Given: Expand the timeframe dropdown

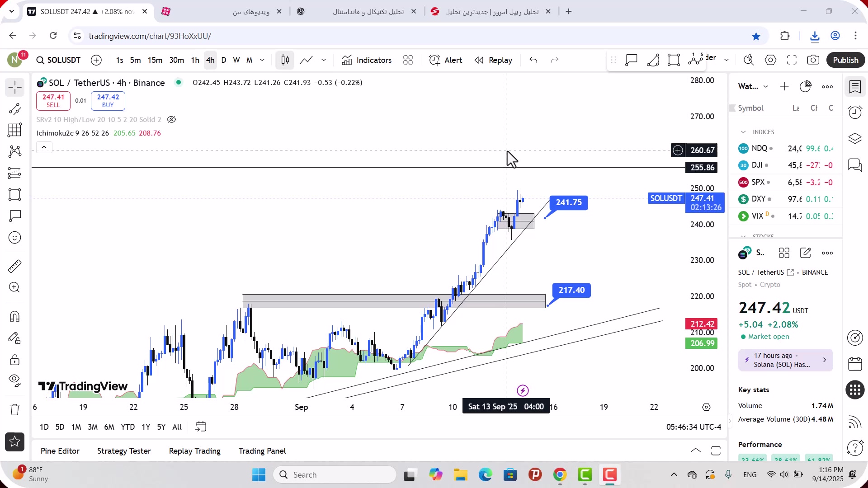Looking at the screenshot, I should pos(262,60).
